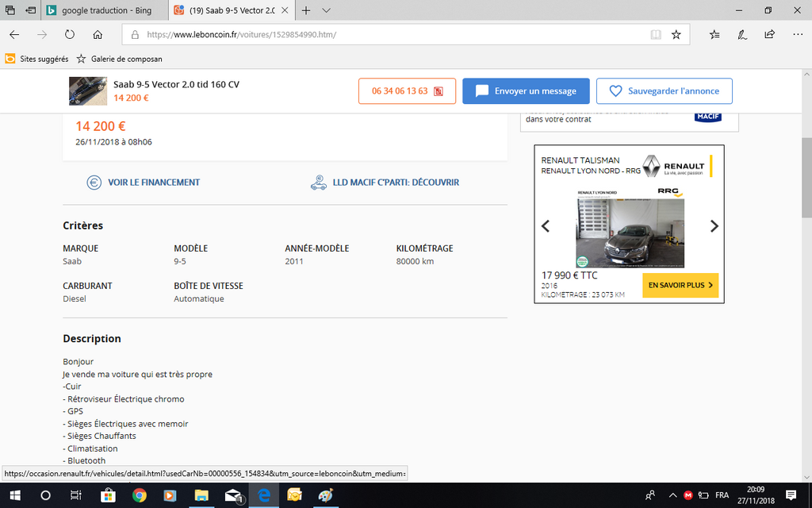
Task: Open Sites suggérés favorite
Action: click(x=36, y=59)
